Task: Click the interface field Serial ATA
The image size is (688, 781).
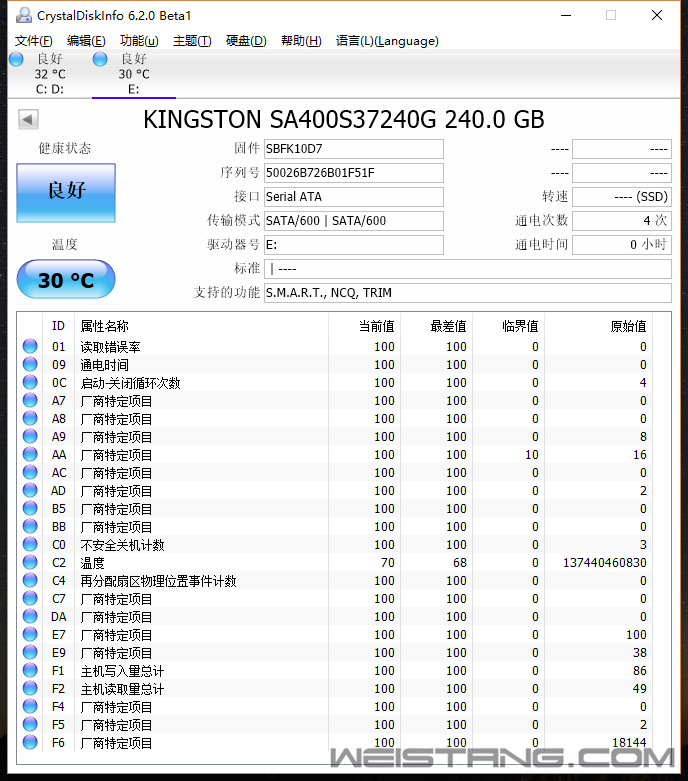Action: coord(354,197)
